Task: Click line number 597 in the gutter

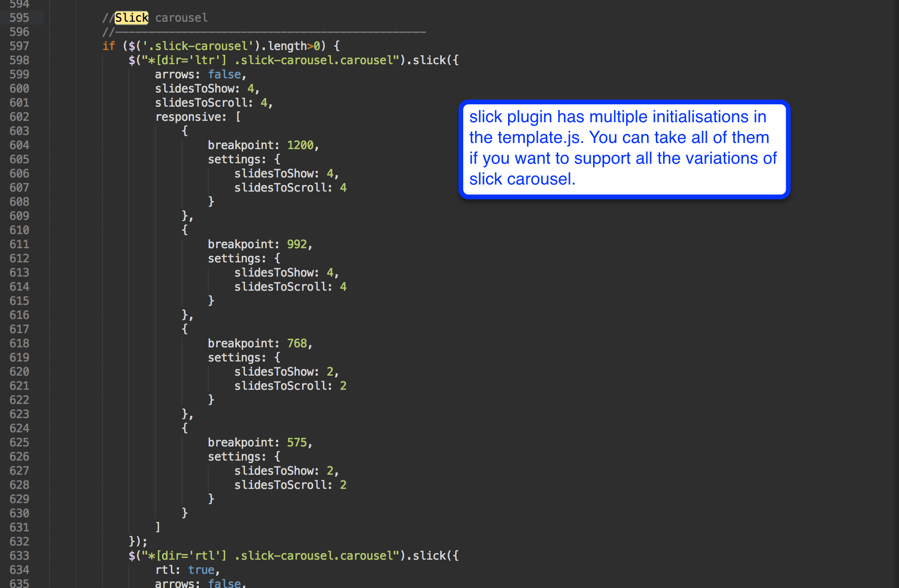Action: (19, 46)
